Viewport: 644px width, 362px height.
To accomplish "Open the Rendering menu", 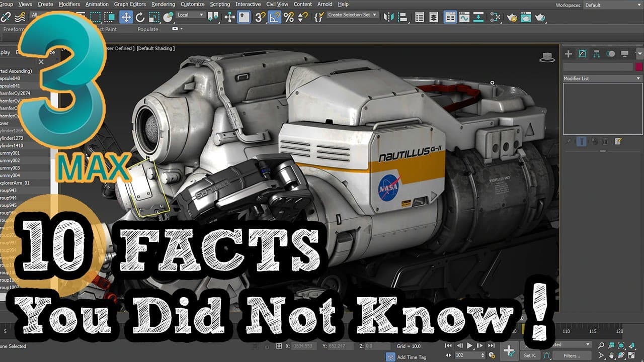I will [x=164, y=5].
